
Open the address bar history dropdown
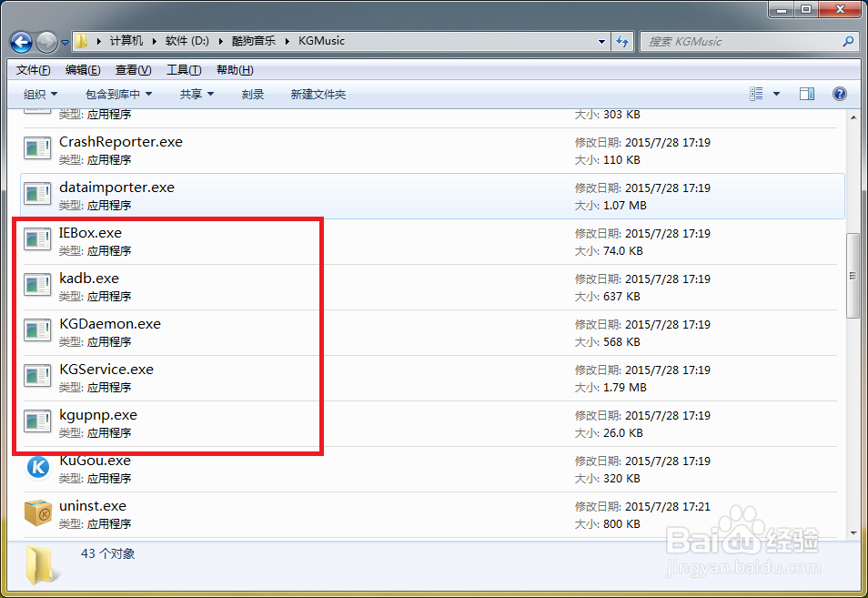click(x=601, y=42)
